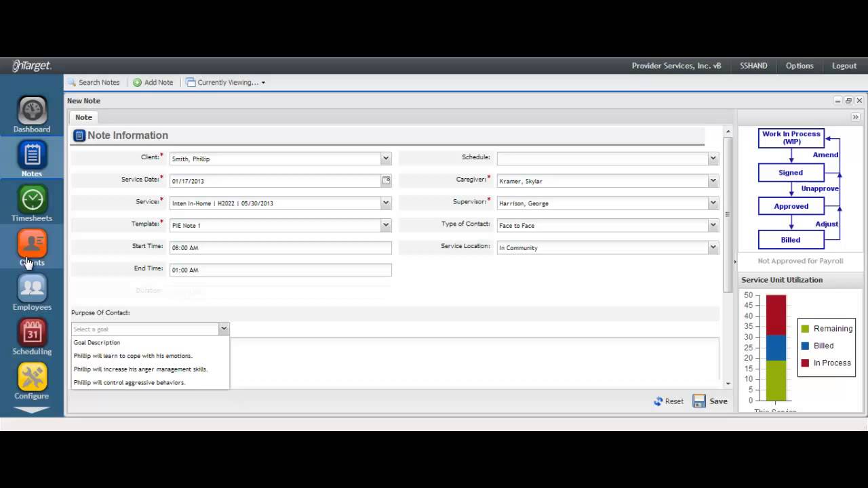Click the Note Information header icon

click(x=79, y=136)
